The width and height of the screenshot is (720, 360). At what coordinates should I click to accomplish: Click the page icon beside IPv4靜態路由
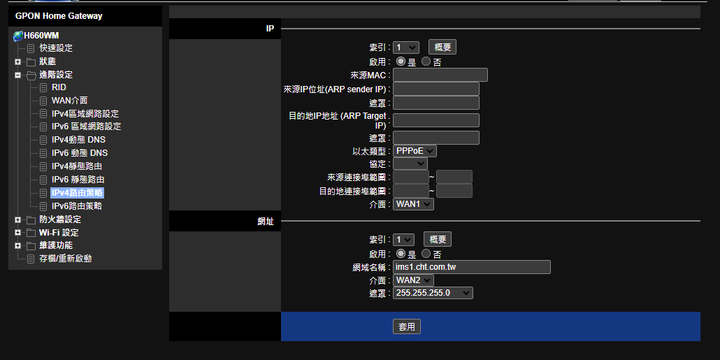(43, 167)
